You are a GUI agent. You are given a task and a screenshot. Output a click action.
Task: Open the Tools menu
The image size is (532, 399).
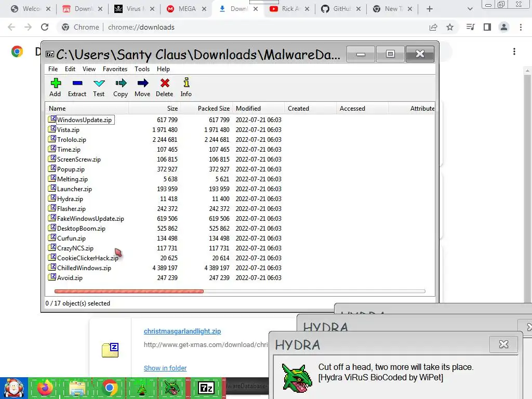click(142, 69)
